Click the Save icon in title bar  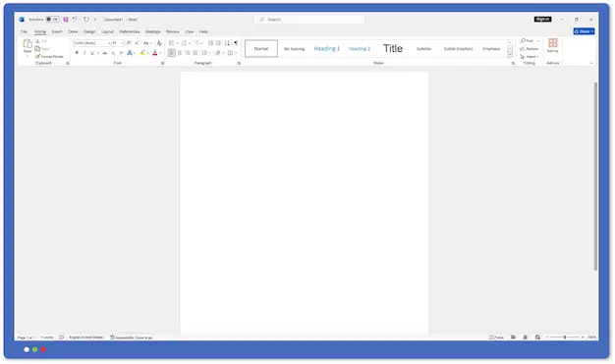[x=66, y=20]
